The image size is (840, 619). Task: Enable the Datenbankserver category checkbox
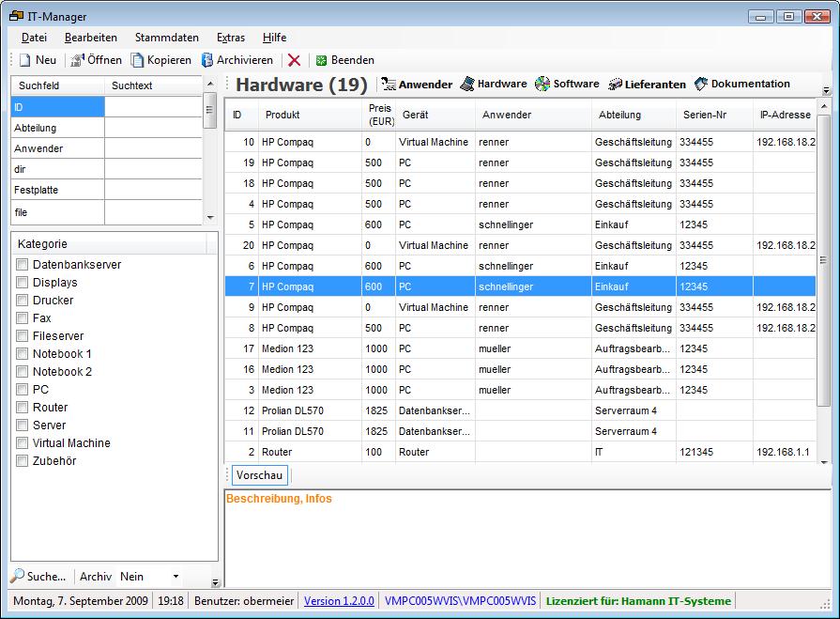23,265
